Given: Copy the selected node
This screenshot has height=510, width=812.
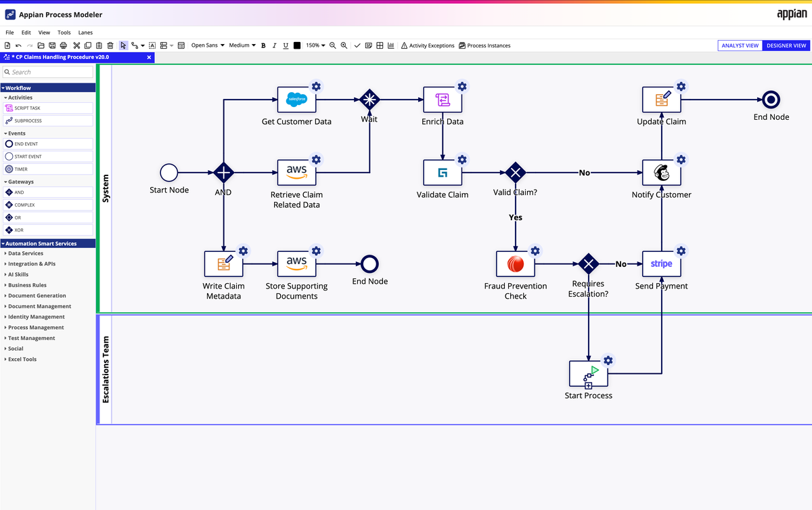Looking at the screenshot, I should pos(88,45).
